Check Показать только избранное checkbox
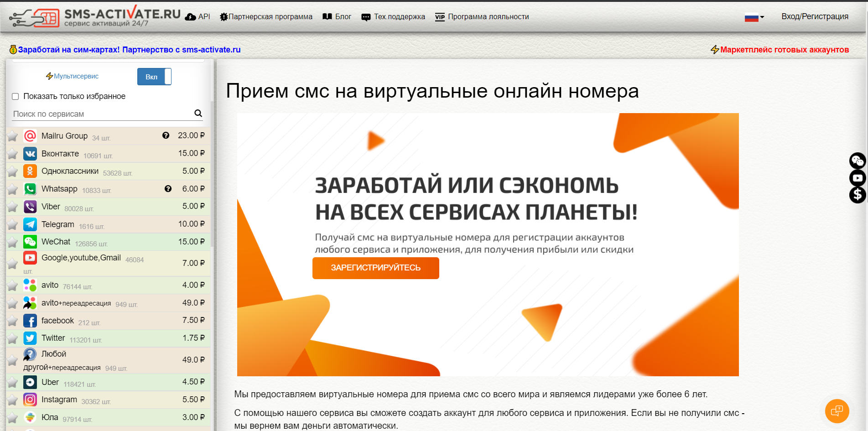 tap(15, 96)
